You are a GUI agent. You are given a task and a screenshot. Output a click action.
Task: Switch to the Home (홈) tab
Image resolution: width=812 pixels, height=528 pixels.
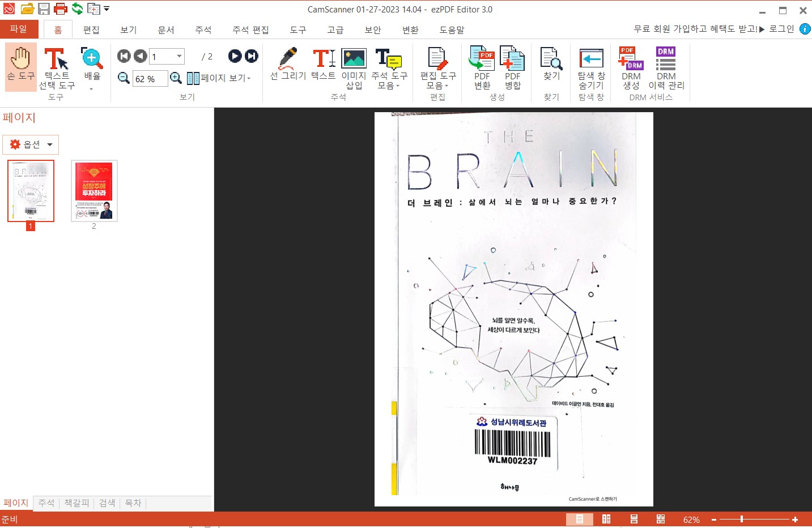pos(58,29)
